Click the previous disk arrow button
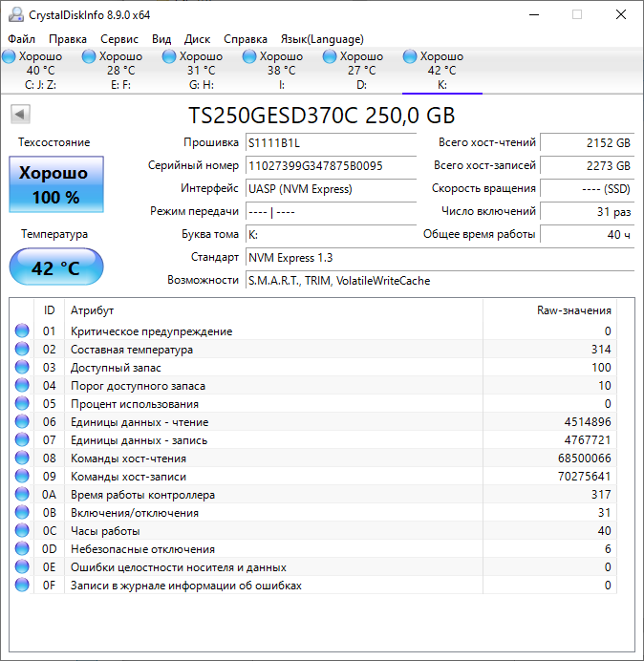 tap(20, 114)
